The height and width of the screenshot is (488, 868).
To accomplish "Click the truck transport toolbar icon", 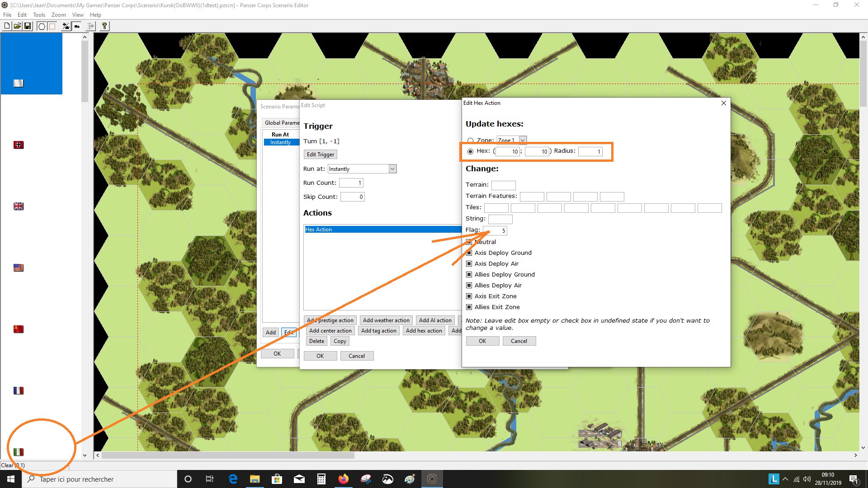I will (77, 26).
